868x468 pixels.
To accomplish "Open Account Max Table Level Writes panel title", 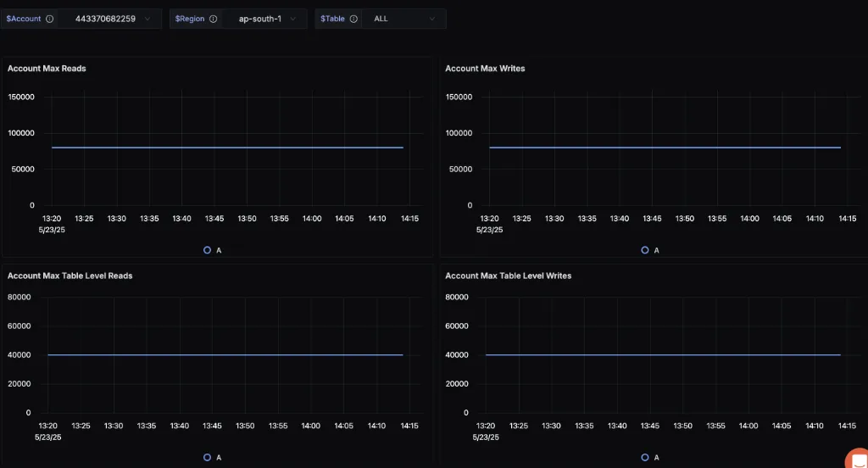I will coord(508,276).
